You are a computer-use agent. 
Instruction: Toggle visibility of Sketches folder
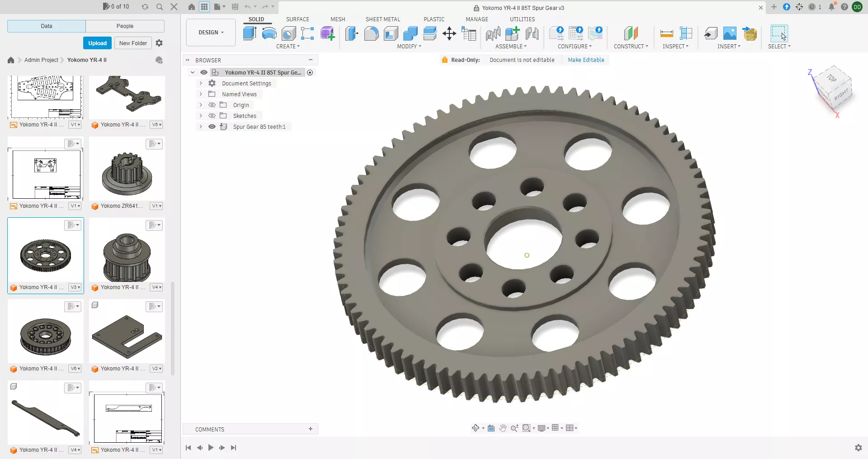pos(212,116)
